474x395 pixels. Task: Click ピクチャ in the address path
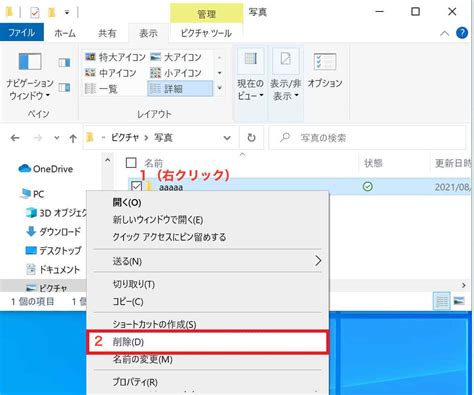pos(125,138)
